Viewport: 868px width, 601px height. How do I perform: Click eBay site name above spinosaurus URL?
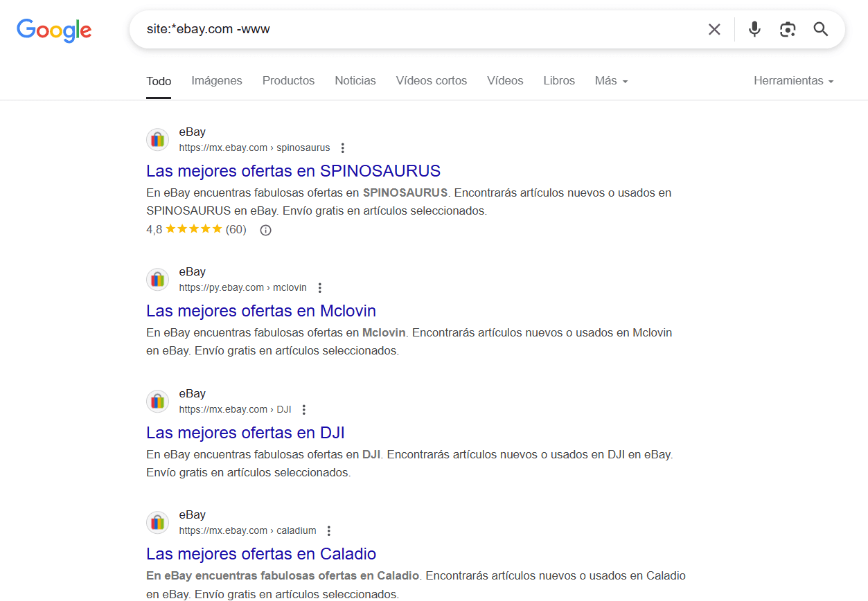tap(192, 132)
